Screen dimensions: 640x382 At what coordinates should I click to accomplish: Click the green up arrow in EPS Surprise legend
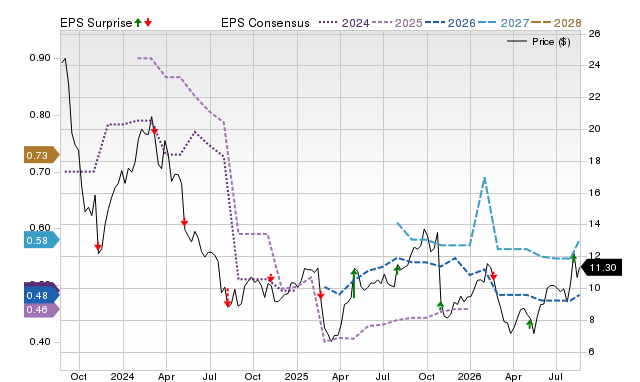[138, 22]
